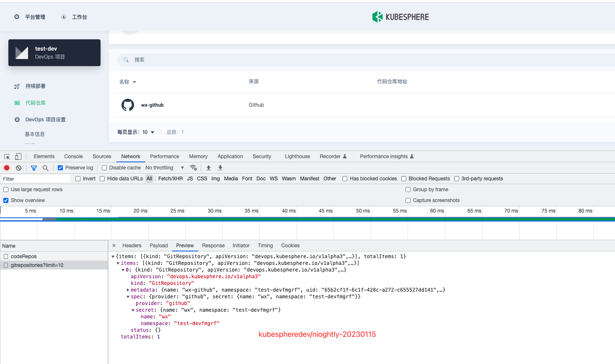Stop recording the network log
Image resolution: width=615 pixels, height=364 pixels.
point(7,168)
